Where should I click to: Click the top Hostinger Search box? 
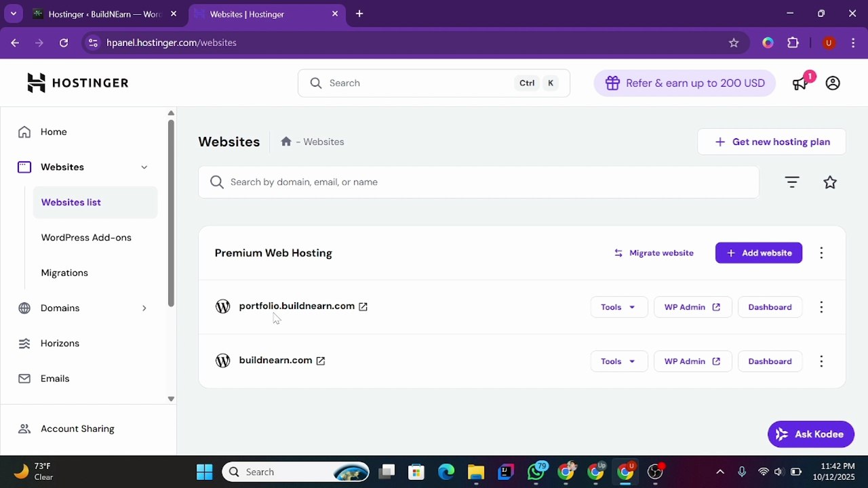[434, 83]
